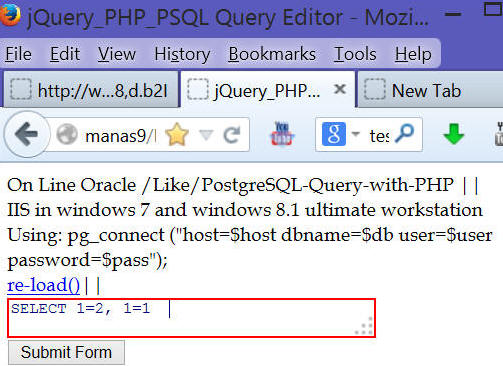Open the History menu
Image resolution: width=503 pixels, height=366 pixels.
coord(182,54)
